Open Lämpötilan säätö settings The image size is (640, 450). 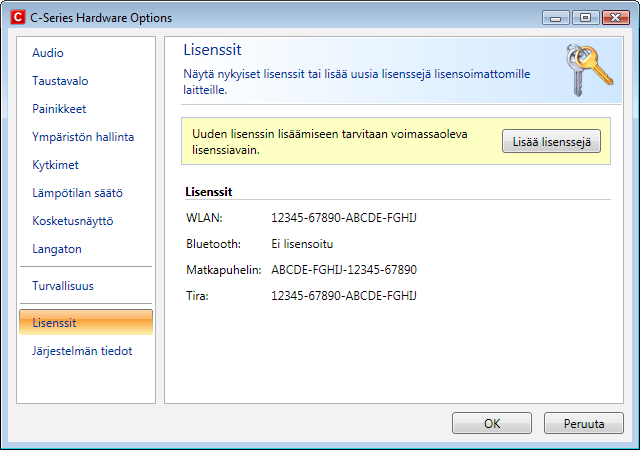(77, 193)
